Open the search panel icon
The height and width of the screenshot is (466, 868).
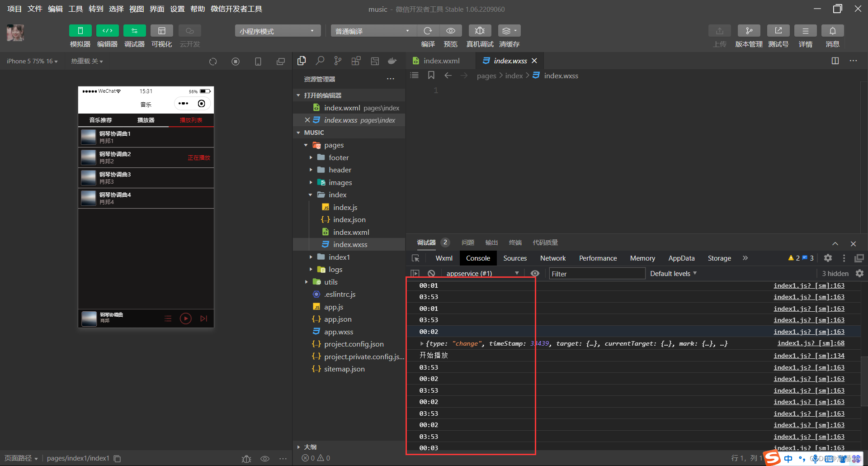[320, 61]
